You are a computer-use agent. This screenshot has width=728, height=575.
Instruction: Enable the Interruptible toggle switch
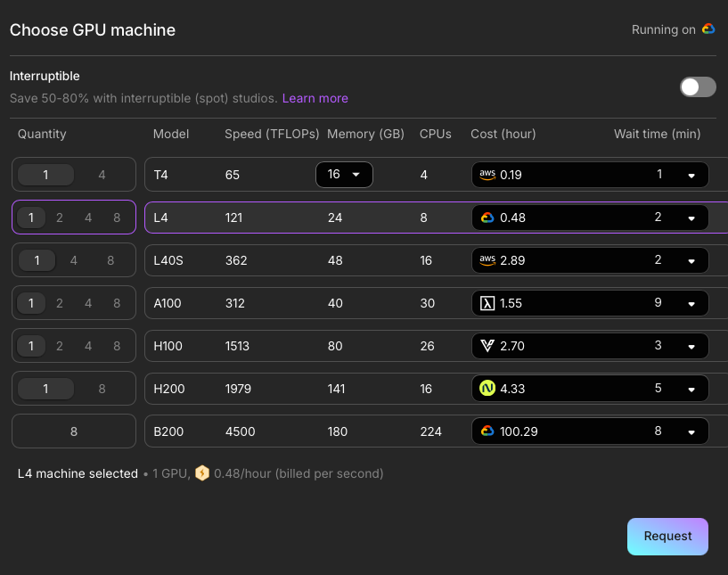tap(698, 86)
